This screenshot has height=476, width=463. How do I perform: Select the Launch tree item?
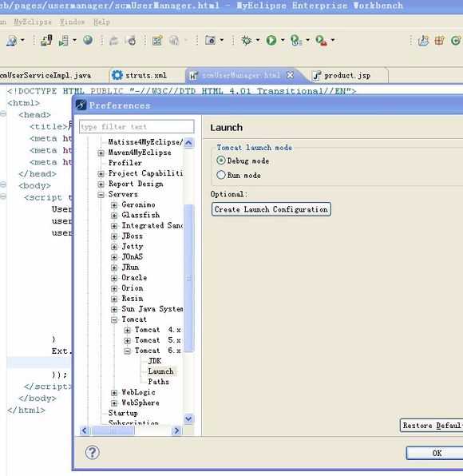160,371
